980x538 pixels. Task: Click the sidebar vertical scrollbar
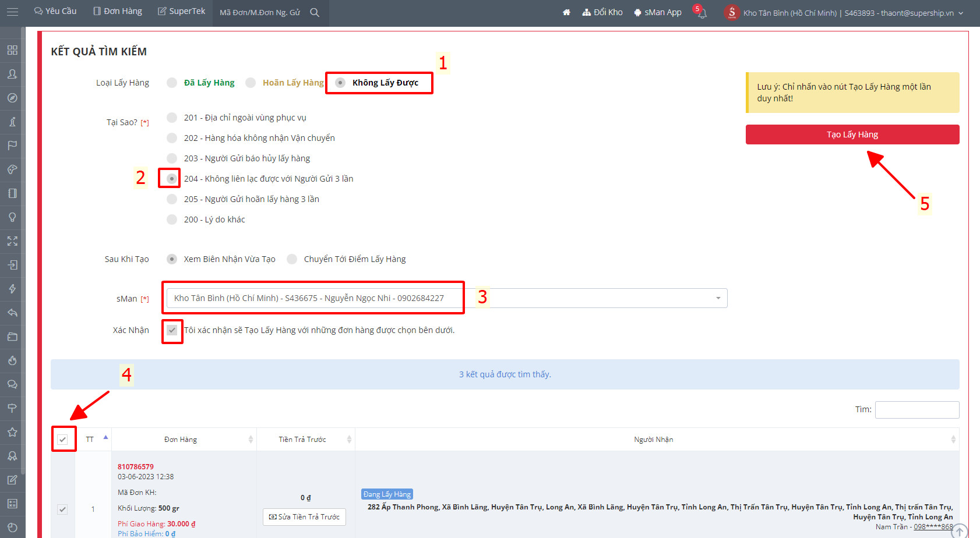tap(23, 250)
